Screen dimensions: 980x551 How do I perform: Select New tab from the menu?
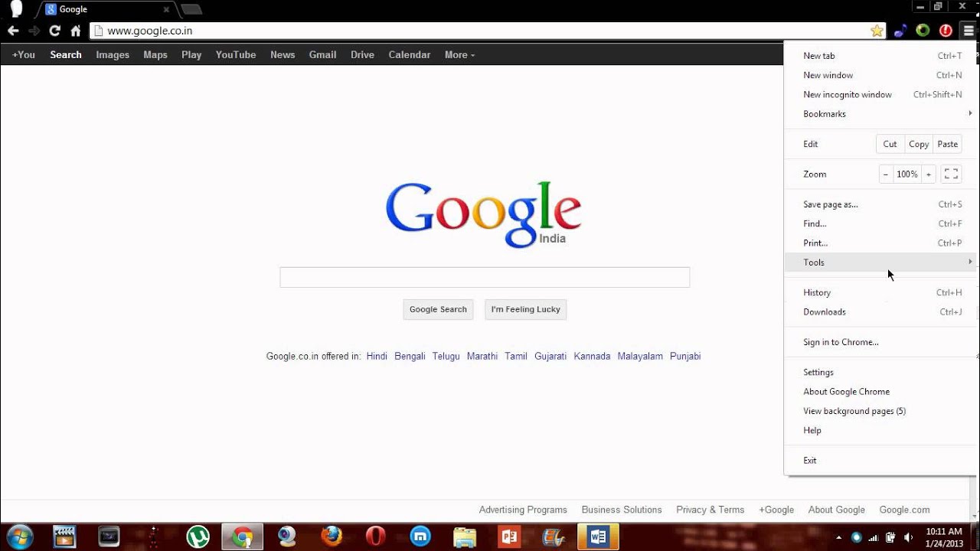[x=880, y=56]
